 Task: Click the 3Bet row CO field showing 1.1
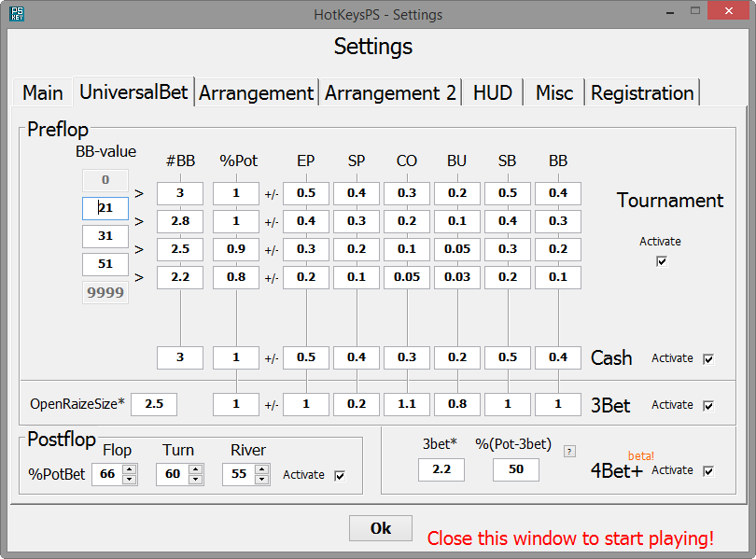tap(407, 404)
